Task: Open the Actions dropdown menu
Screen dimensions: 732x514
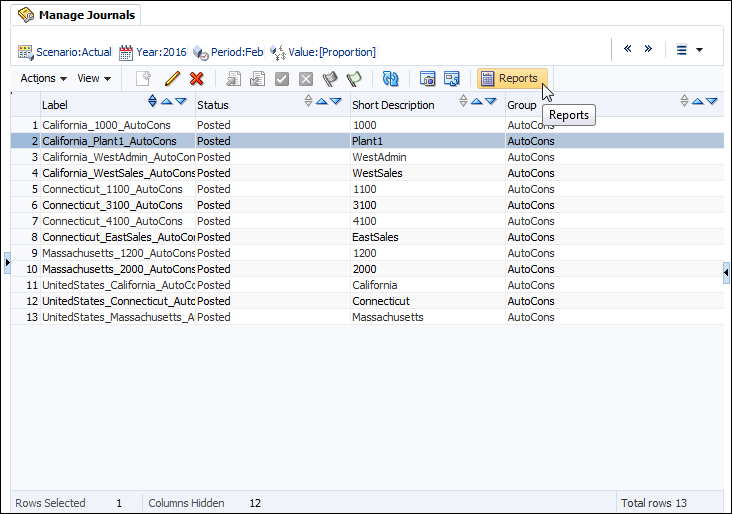Action: coord(43,78)
